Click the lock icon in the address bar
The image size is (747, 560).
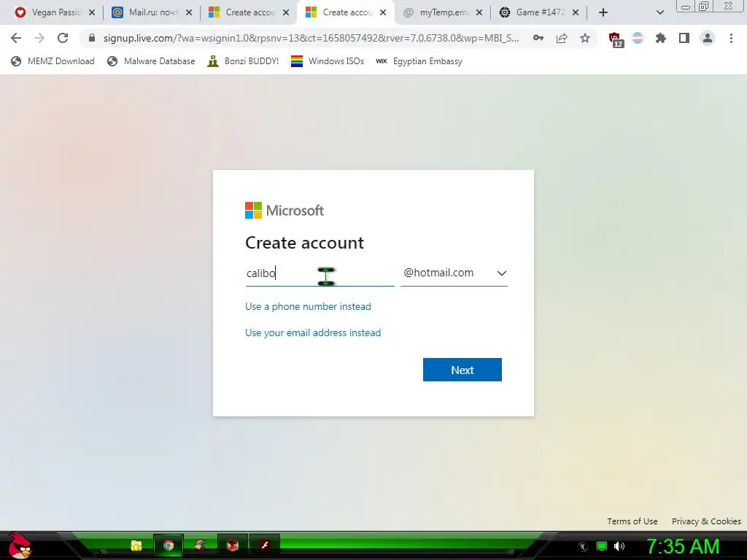tap(92, 38)
